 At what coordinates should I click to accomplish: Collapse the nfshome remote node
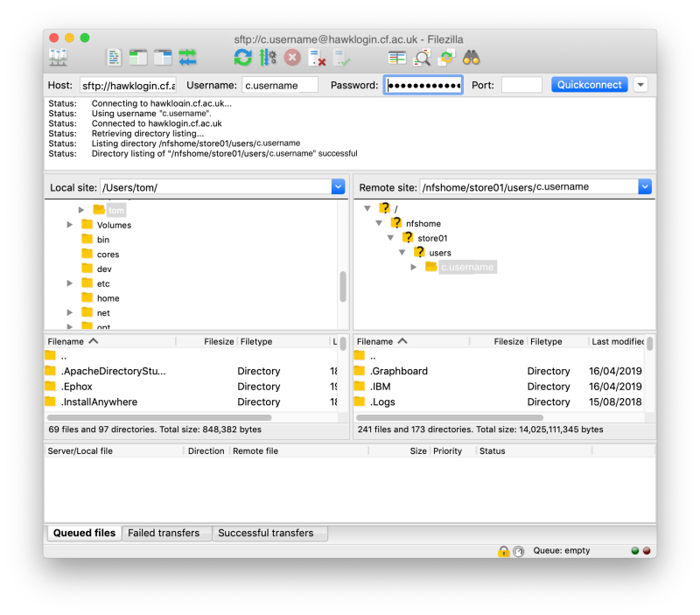click(379, 223)
